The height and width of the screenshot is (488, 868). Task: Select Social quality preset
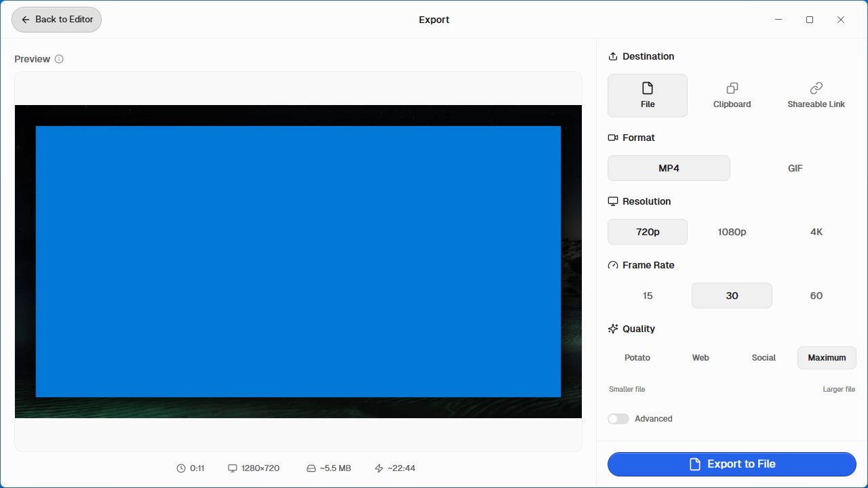coord(764,358)
